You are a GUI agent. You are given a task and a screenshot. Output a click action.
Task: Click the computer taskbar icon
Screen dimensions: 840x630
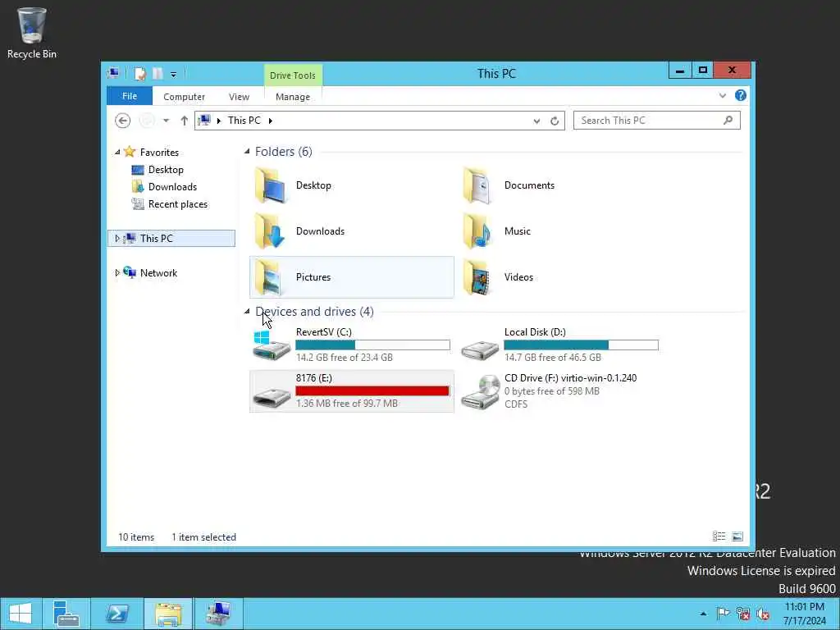point(218,614)
